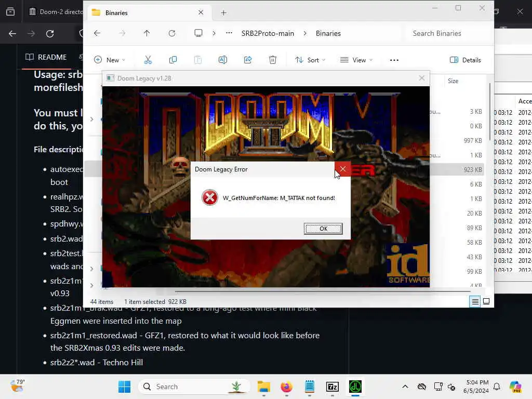Click the Rename icon in Explorer toolbar
The width and height of the screenshot is (532, 399).
pos(222,60)
